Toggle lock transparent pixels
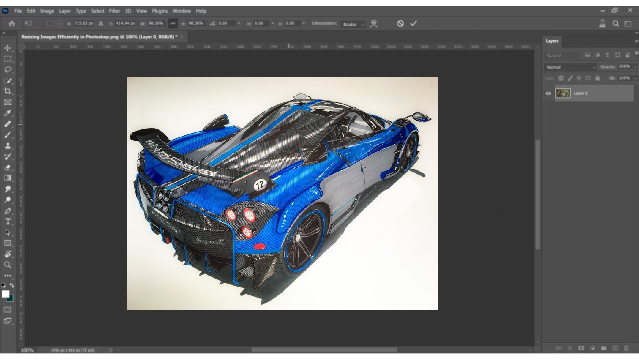The width and height of the screenshot is (639, 360). point(561,78)
